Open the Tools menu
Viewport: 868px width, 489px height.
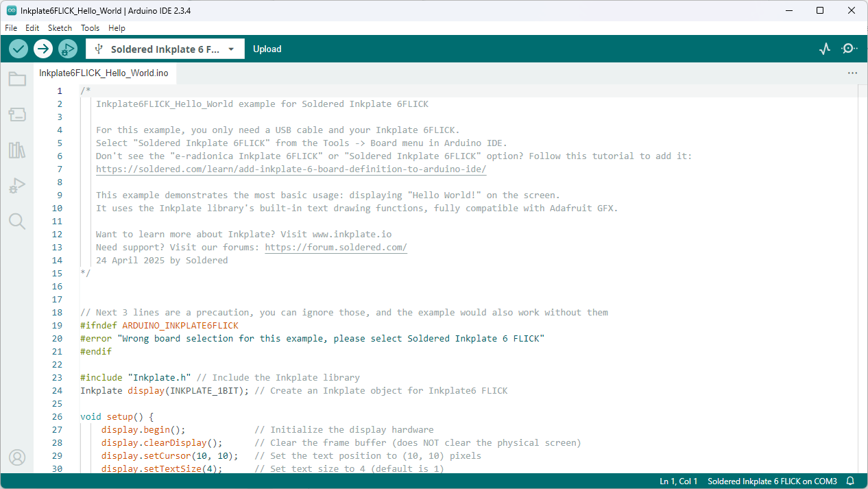coord(90,28)
